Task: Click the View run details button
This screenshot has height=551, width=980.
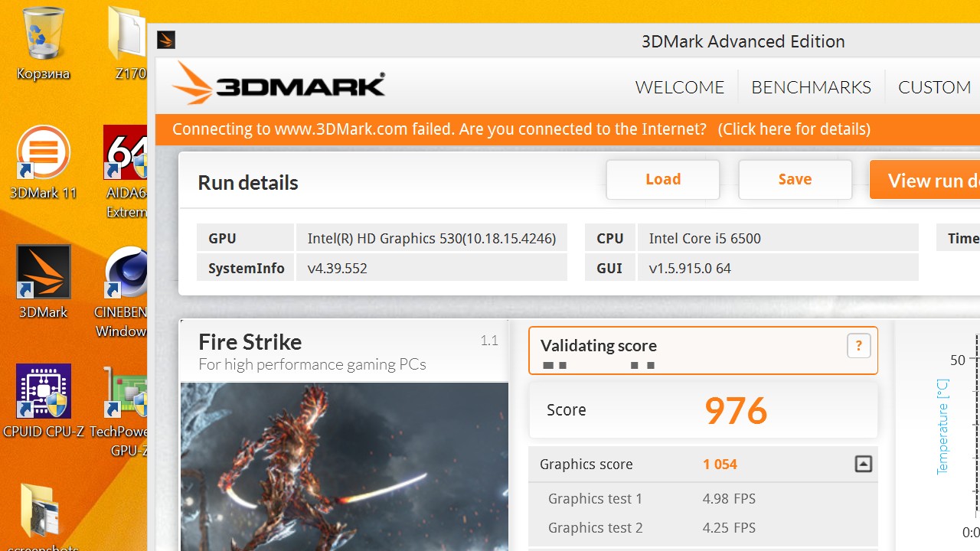Action: (925, 180)
